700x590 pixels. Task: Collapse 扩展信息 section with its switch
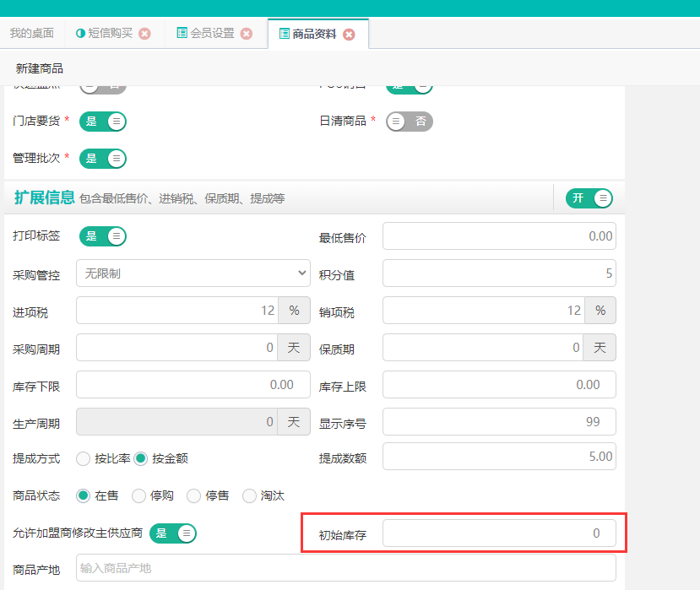589,198
